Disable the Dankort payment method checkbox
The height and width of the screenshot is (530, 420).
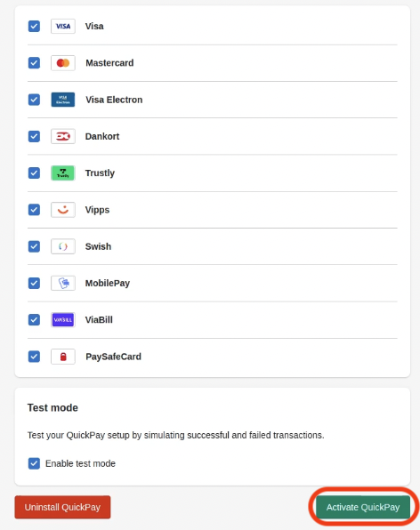pyautogui.click(x=34, y=136)
